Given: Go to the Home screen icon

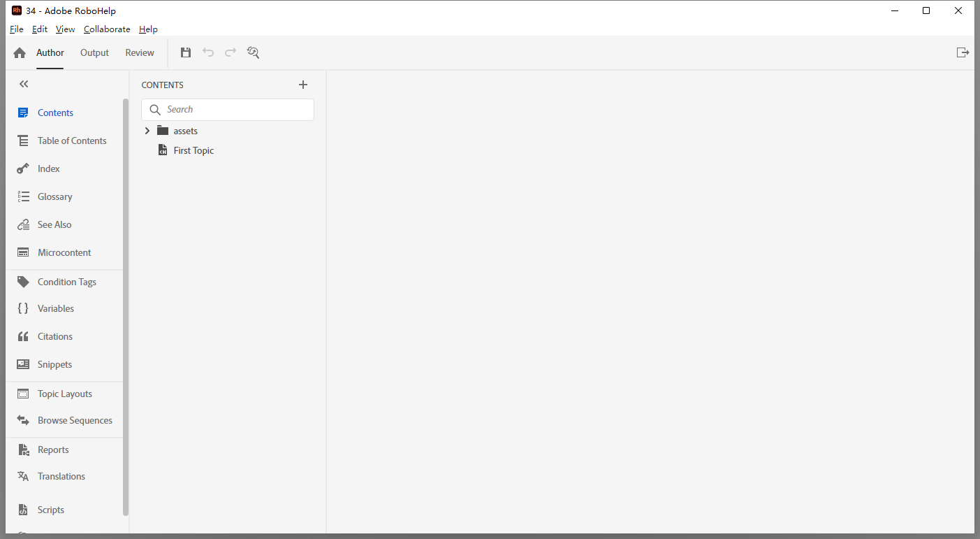Looking at the screenshot, I should click(x=20, y=53).
